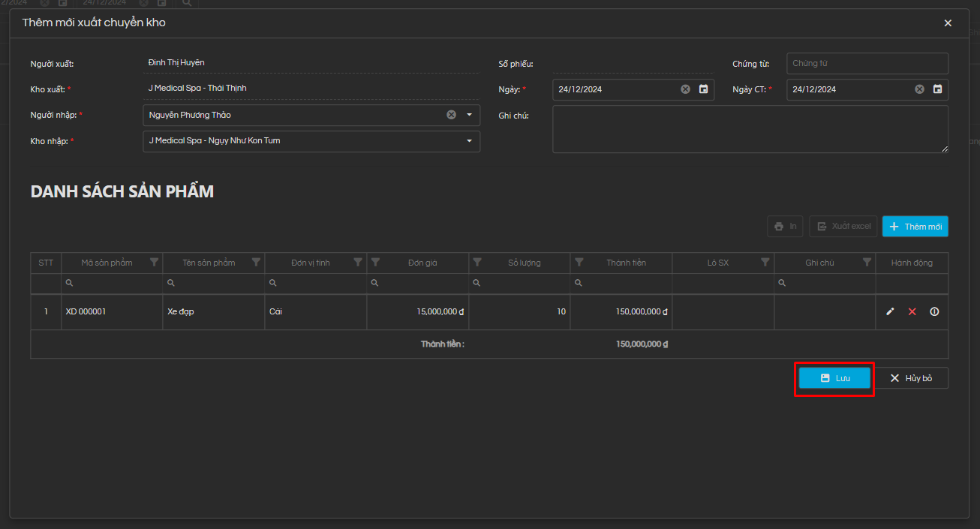Click the Ghi chú textarea
This screenshot has height=529, width=980.
tap(750, 129)
